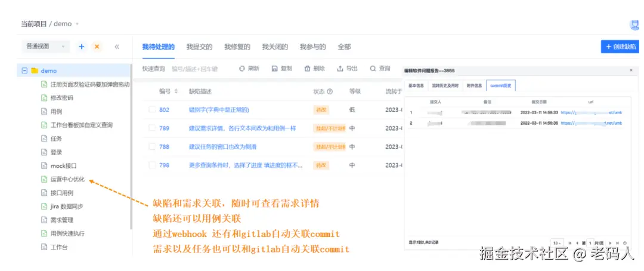Viewport: 644px width, 271px height.
Task: Open the 普通视图 view dropdown
Action: tap(45, 47)
